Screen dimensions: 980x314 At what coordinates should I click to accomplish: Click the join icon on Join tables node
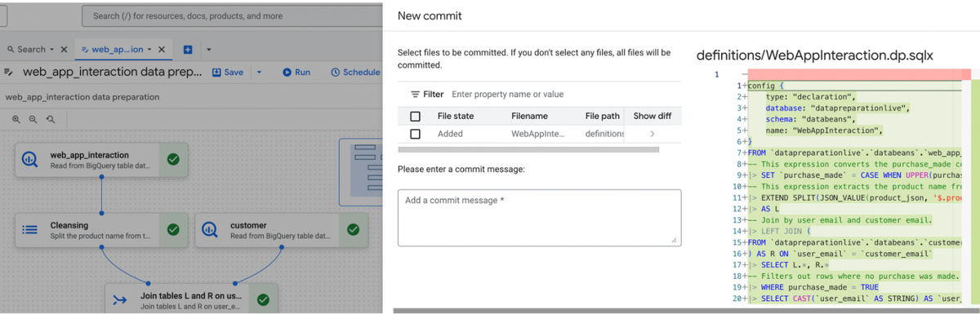[120, 300]
